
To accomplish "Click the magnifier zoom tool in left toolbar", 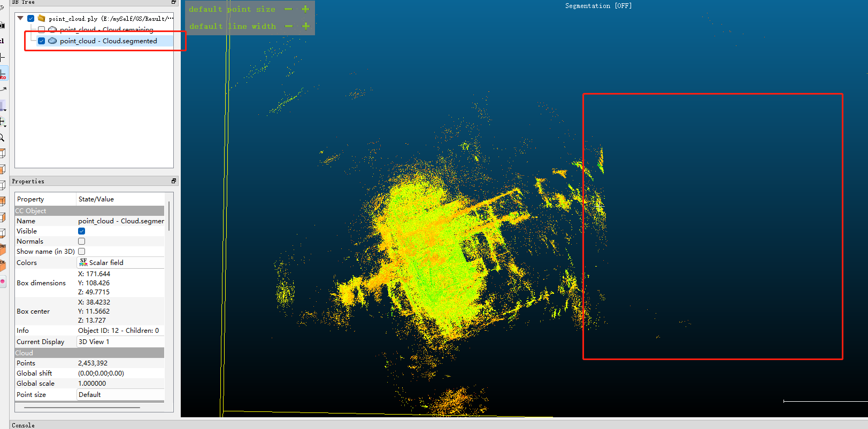I will coord(2,138).
